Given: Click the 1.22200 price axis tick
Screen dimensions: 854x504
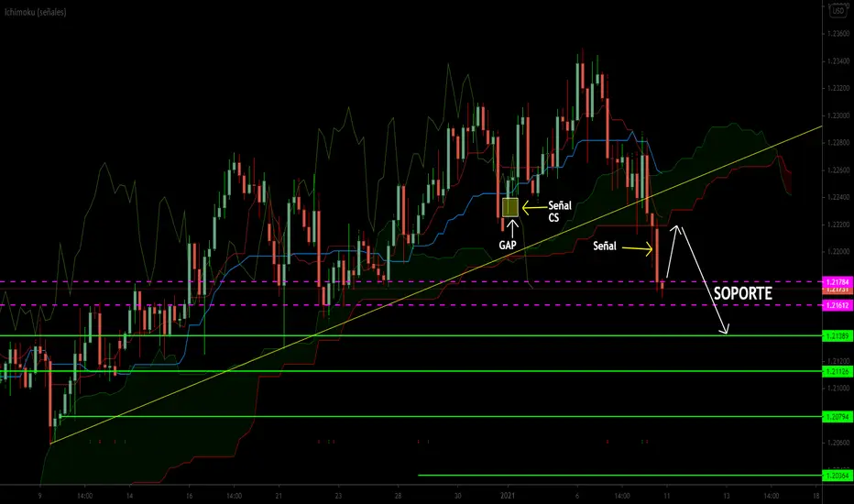Looking at the screenshot, I should [838, 225].
